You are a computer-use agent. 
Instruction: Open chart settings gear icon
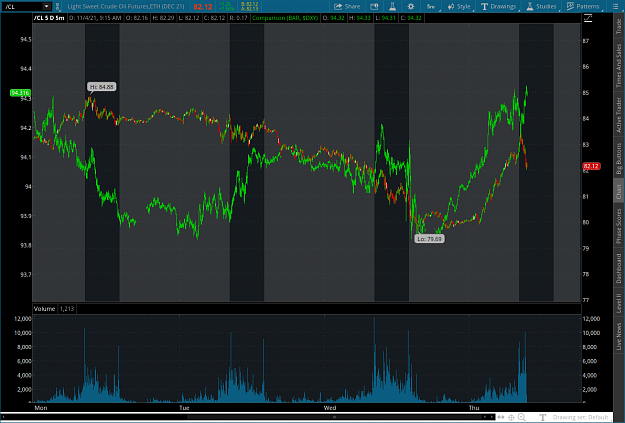pyautogui.click(x=411, y=6)
